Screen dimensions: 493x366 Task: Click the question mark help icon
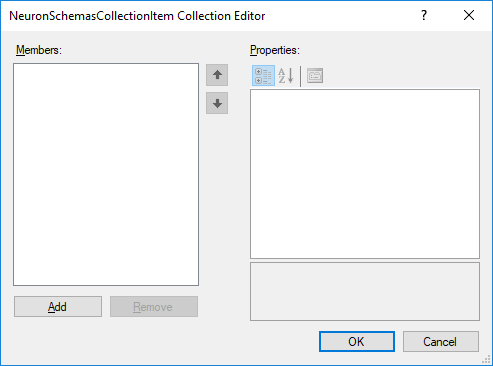click(424, 15)
